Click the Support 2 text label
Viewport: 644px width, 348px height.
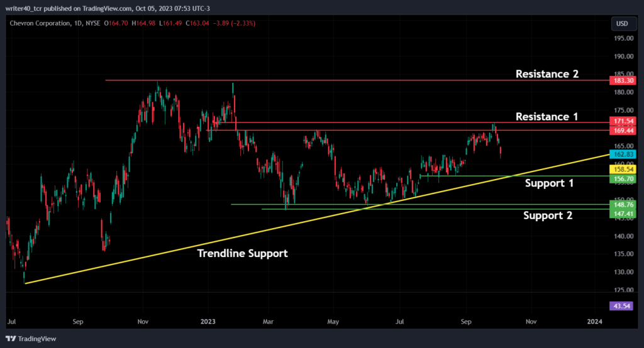click(548, 215)
